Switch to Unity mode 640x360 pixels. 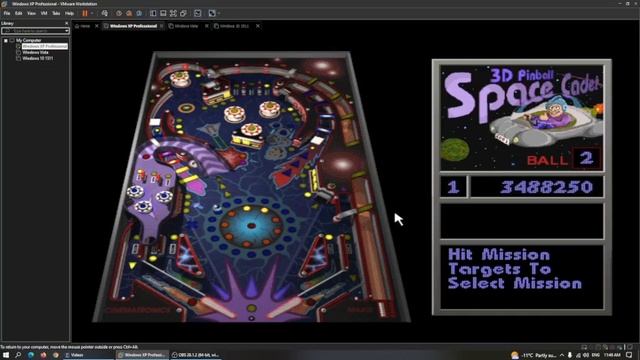[184, 13]
